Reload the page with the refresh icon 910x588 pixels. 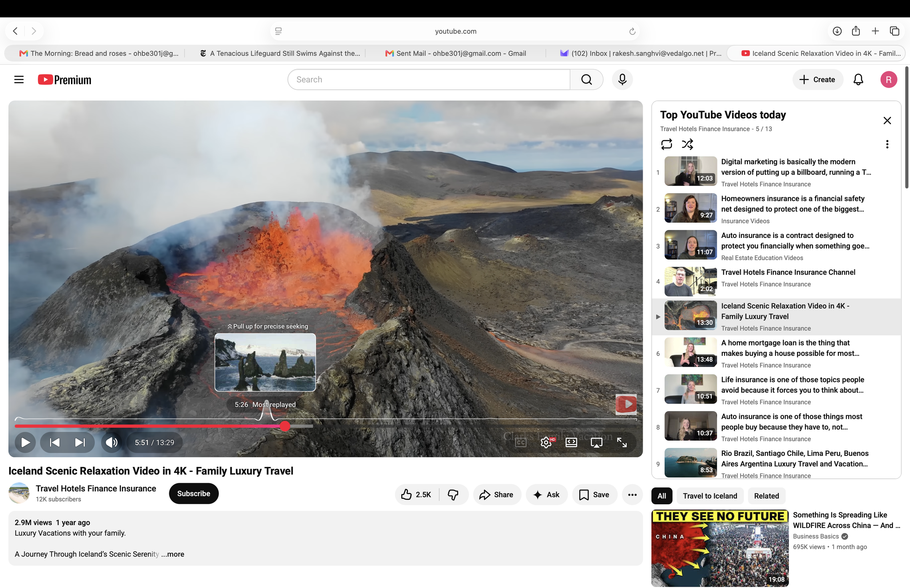(632, 31)
